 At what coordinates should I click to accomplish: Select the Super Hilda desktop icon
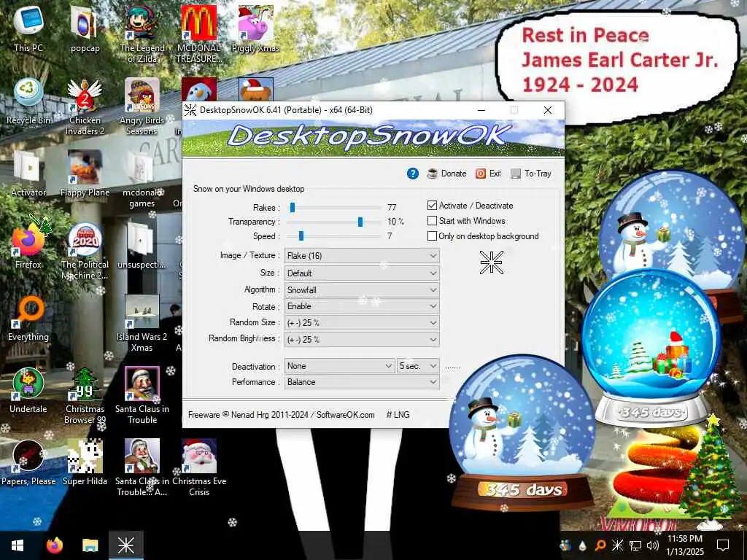[x=85, y=463]
